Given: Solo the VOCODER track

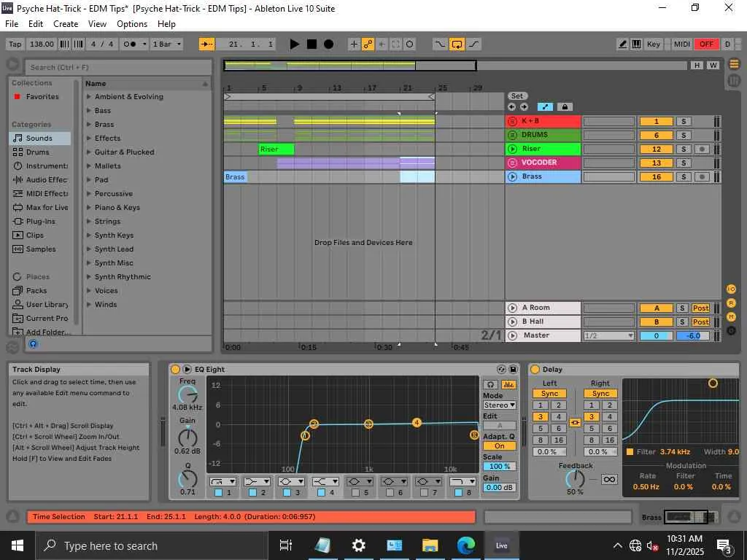Looking at the screenshot, I should (x=684, y=163).
